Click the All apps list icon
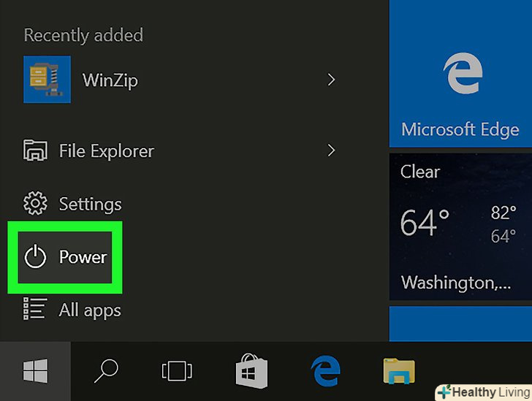 35,309
